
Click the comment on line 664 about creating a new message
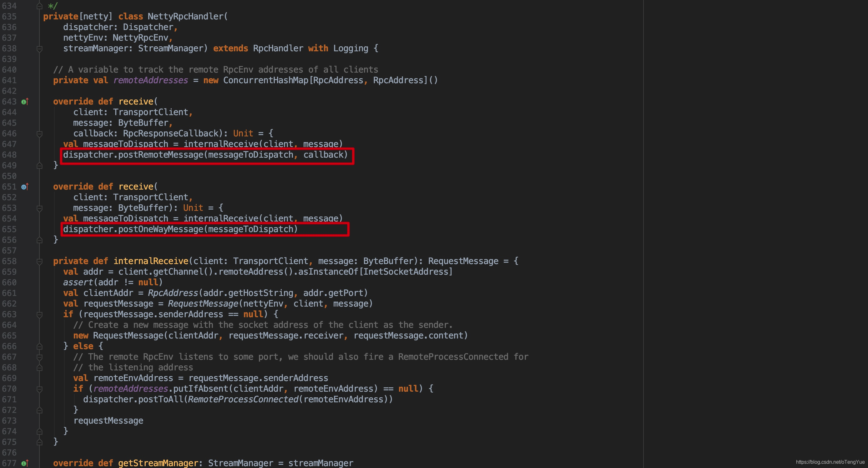(x=263, y=325)
